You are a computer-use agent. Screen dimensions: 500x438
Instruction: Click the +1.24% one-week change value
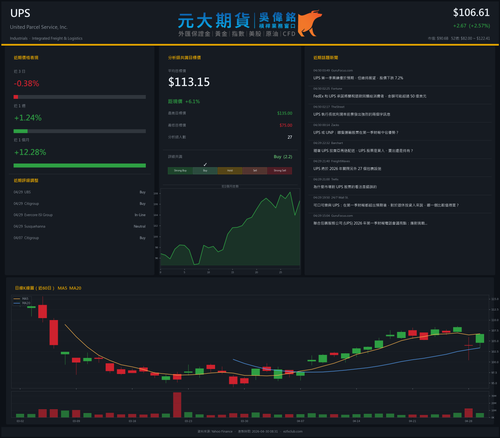click(28, 118)
